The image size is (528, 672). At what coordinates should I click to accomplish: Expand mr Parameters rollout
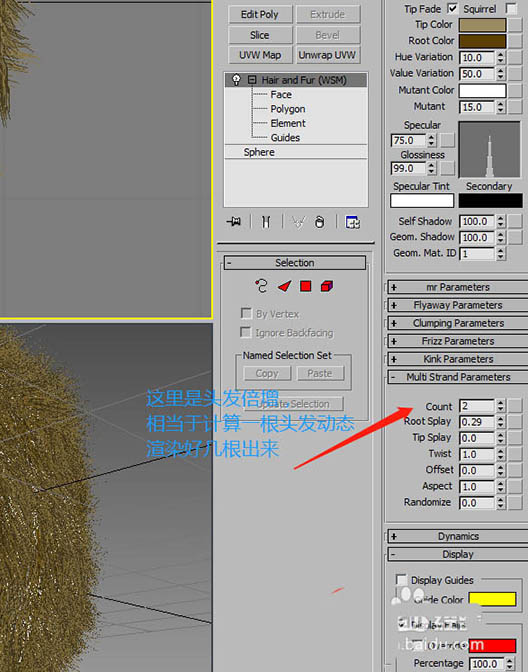(x=458, y=287)
